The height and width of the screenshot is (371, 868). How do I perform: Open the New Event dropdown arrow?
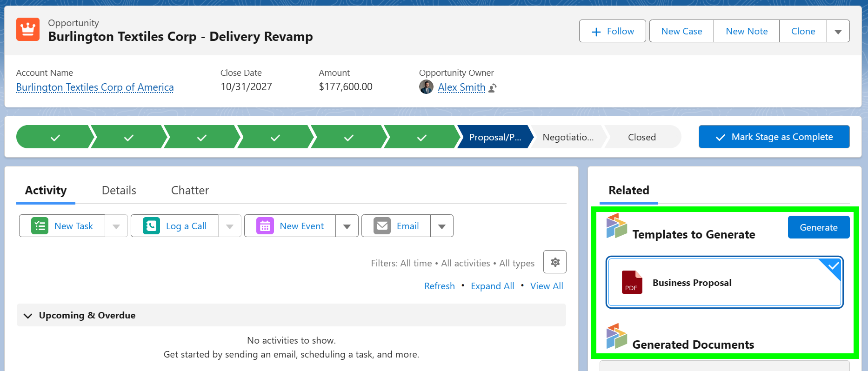(x=347, y=226)
